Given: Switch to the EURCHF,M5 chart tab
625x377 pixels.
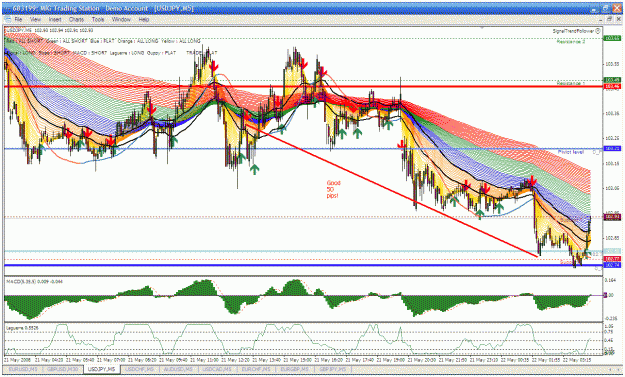Looking at the screenshot, I should click(x=257, y=369).
